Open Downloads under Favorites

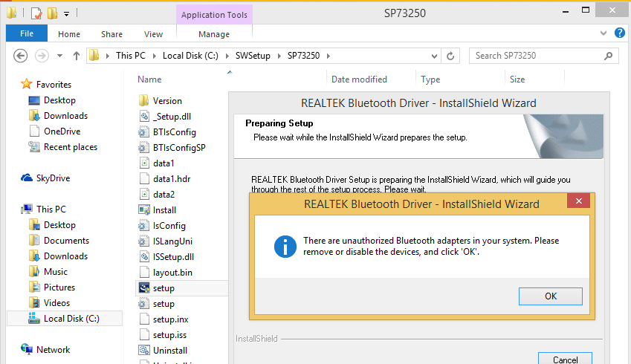(x=65, y=116)
